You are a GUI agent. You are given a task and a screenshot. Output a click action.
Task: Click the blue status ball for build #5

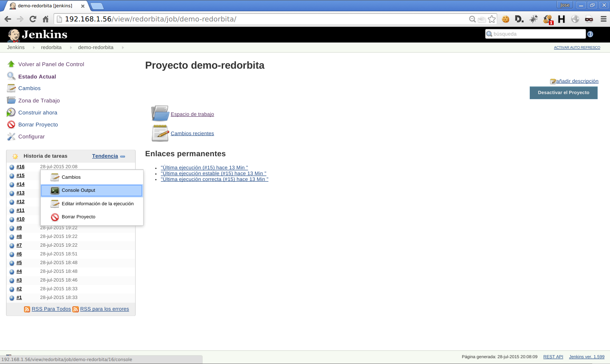point(12,263)
